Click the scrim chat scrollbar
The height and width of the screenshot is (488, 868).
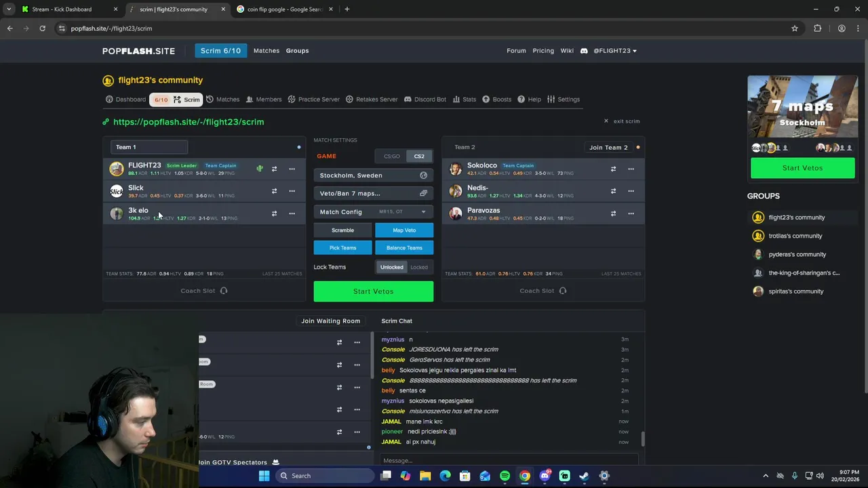pyautogui.click(x=643, y=439)
